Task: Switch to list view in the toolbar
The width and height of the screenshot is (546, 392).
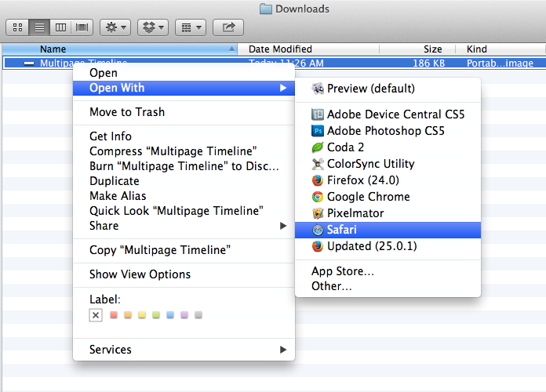Action: tap(39, 27)
